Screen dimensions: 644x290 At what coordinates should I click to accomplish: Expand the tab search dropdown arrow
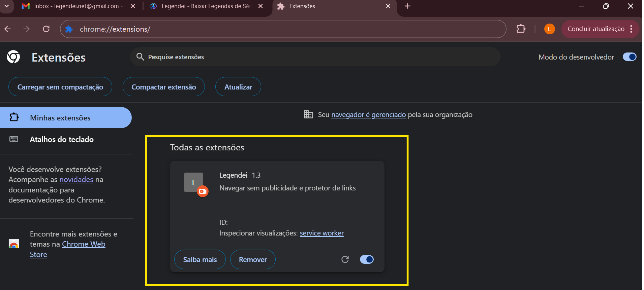click(6, 6)
